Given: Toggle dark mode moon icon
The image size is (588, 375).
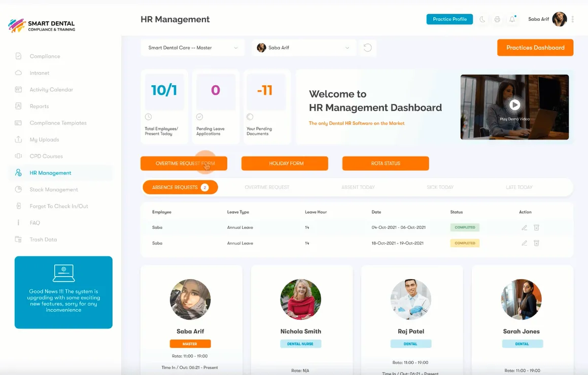Looking at the screenshot, I should [x=482, y=19].
